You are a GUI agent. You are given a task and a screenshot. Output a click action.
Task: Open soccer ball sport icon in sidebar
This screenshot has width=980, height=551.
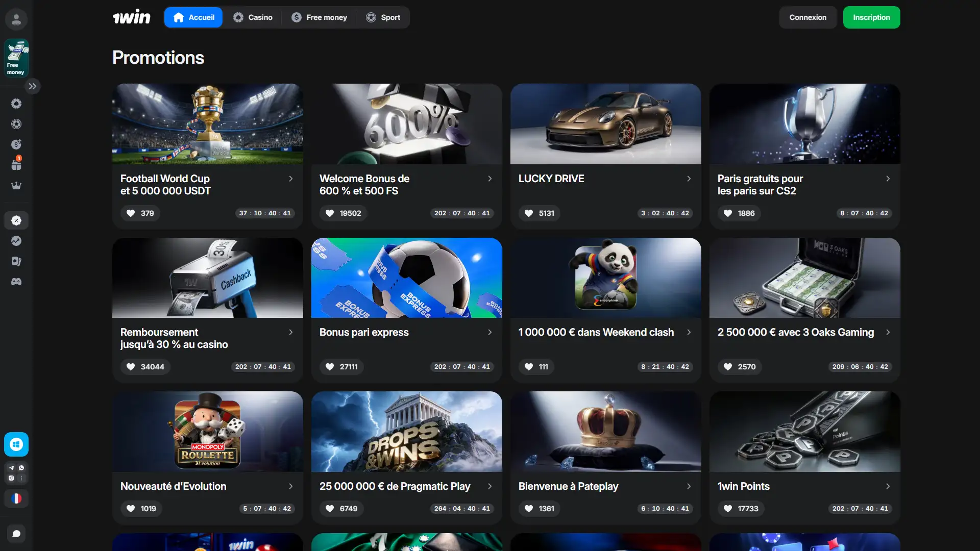tap(16, 124)
